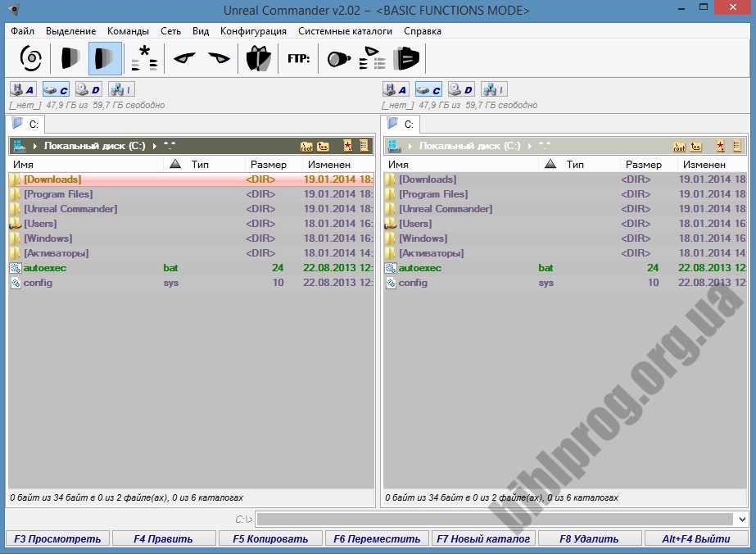
Task: Open the right panel's history scroll icon
Action: pos(736,145)
